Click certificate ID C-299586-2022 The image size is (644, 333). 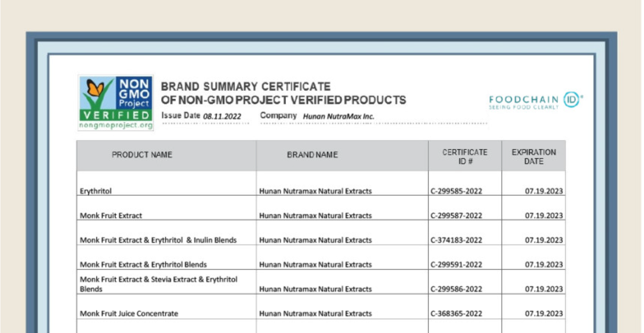(456, 289)
